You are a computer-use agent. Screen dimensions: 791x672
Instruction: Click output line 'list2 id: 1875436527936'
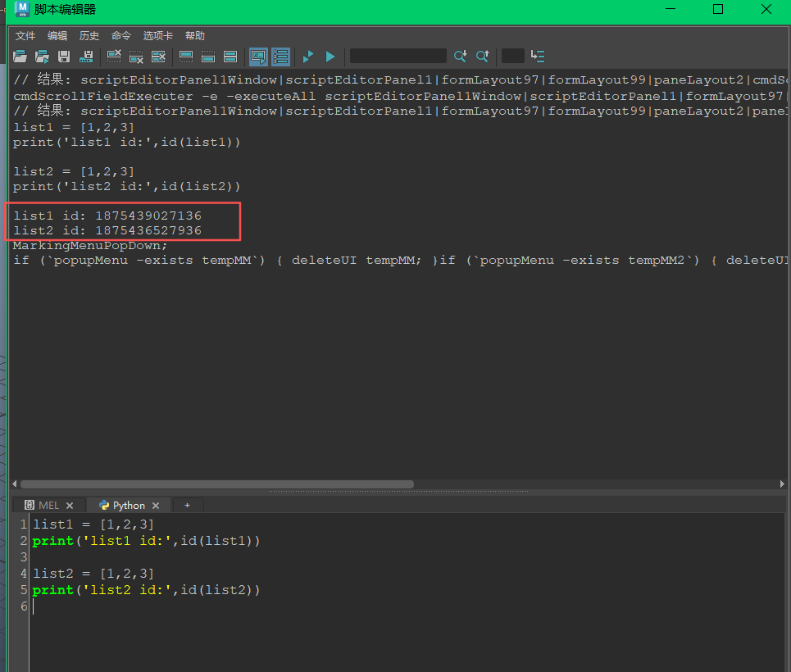click(x=107, y=230)
